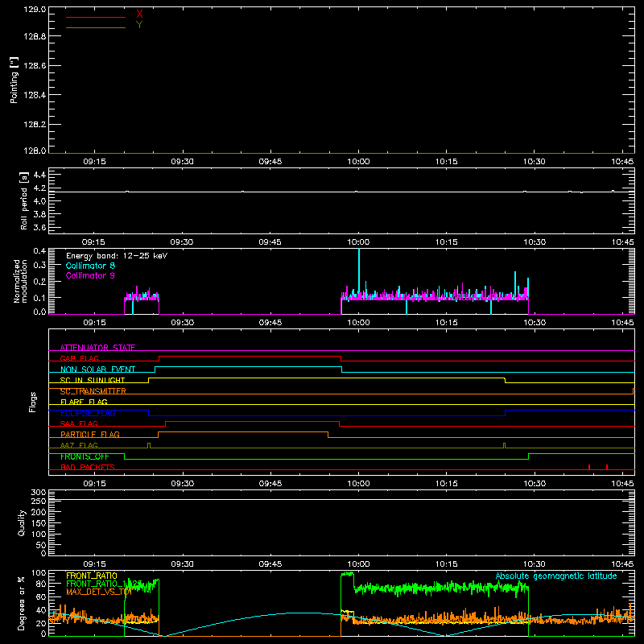Click the red X legend line
This screenshot has width=644, height=644.
click(95, 17)
